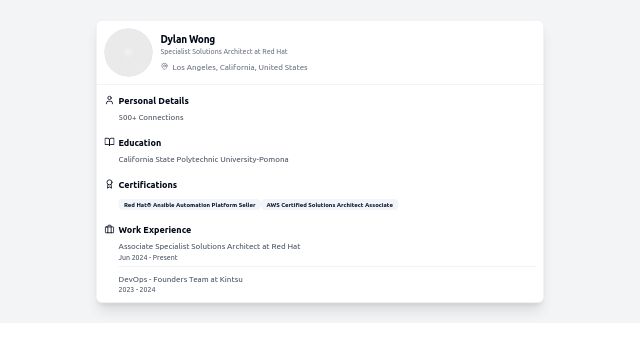Click the round profile avatar placeholder
Screen dimensions: 640x360
point(128,52)
